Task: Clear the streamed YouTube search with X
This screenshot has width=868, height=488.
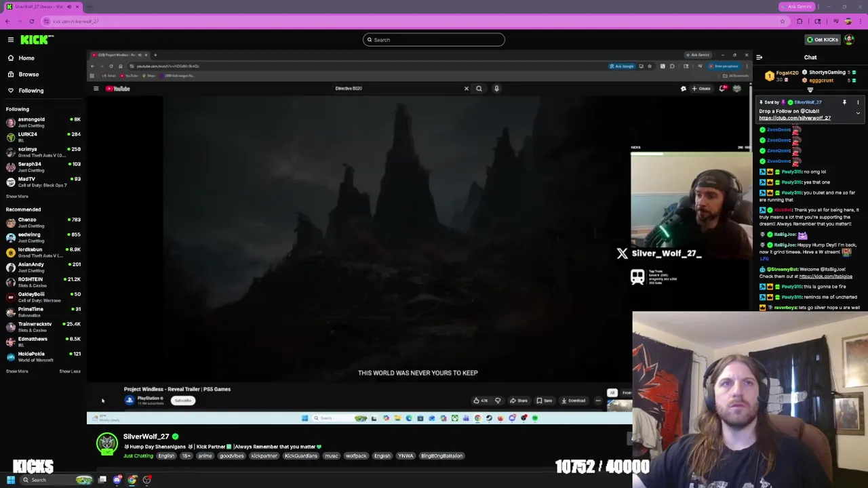Action: [x=466, y=89]
